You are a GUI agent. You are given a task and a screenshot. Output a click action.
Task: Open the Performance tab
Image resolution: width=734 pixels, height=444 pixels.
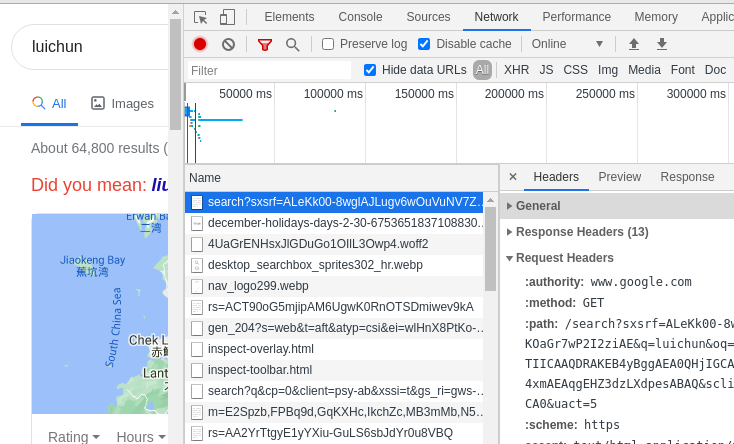click(x=577, y=17)
